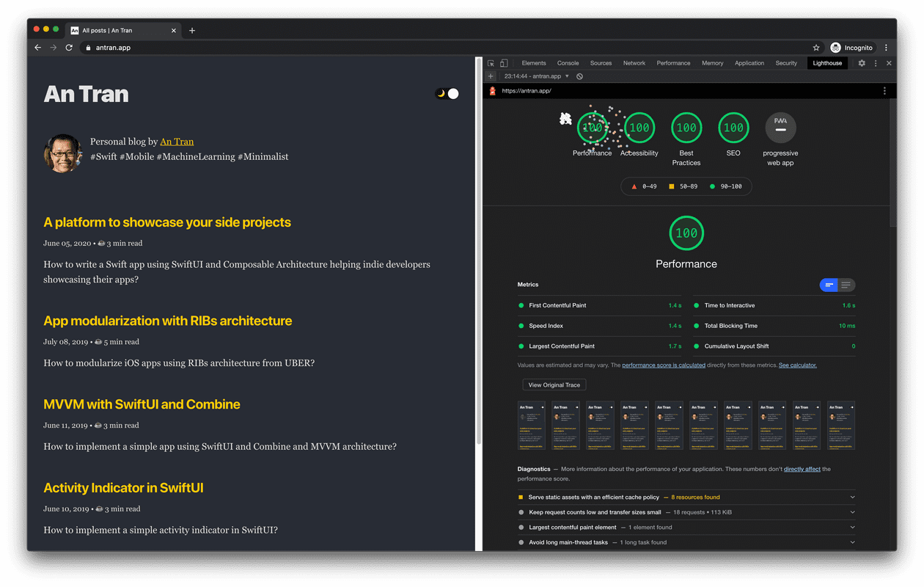The image size is (924, 587).
Task: Switch to the Console panel tab
Action: pyautogui.click(x=568, y=63)
